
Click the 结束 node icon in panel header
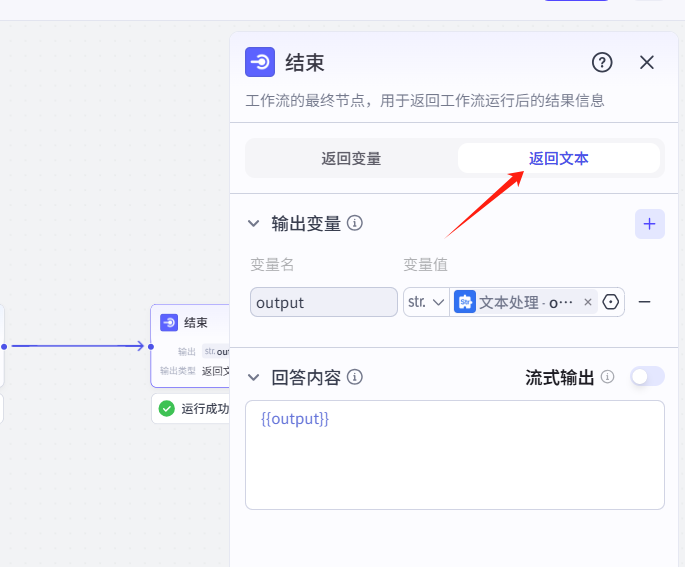260,62
